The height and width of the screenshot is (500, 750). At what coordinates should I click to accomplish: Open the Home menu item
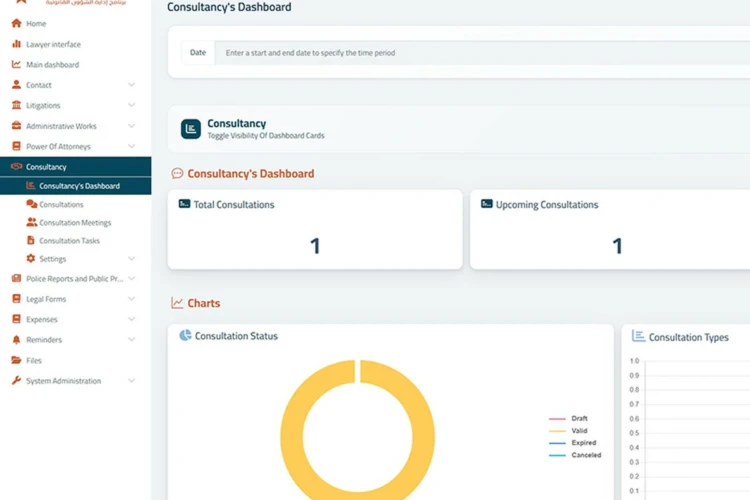(x=76, y=23)
